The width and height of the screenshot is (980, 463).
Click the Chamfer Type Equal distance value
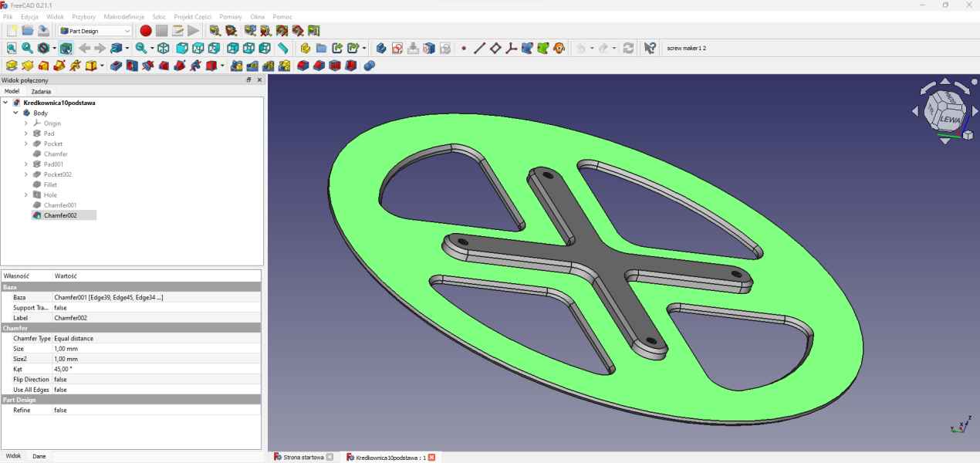(x=157, y=338)
